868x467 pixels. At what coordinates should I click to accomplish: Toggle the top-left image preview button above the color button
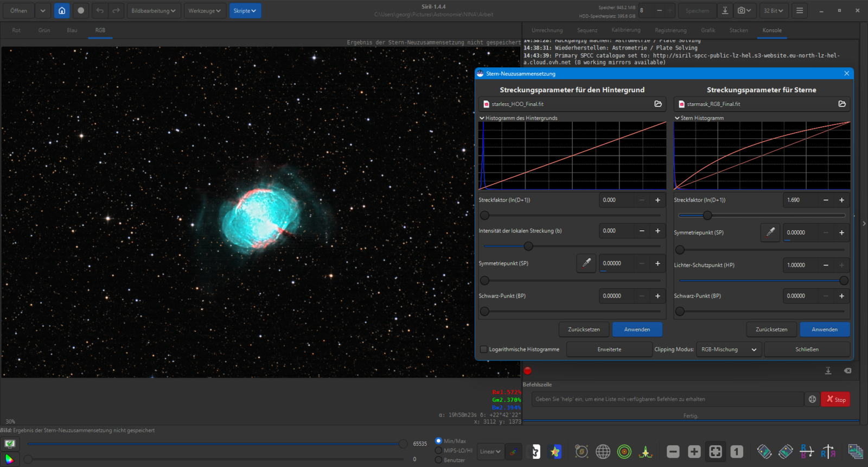(x=10, y=444)
